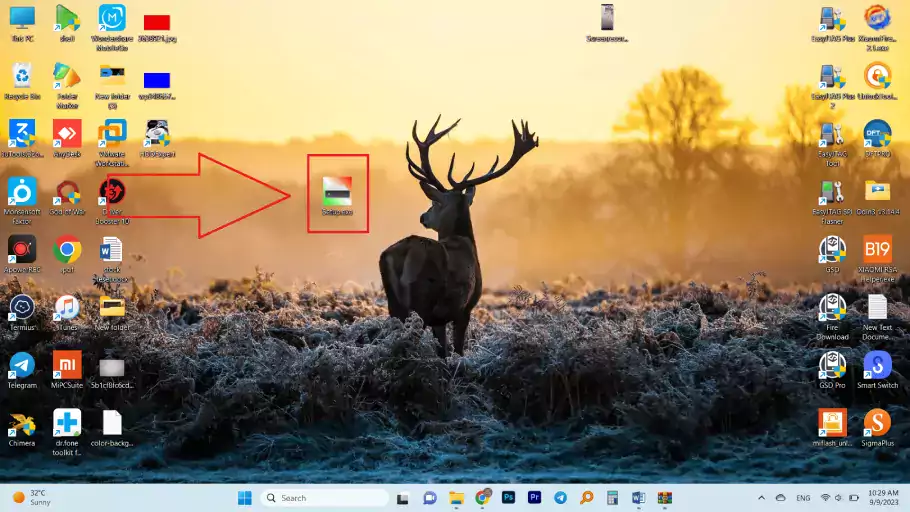Open the Windows Start menu button

245,497
